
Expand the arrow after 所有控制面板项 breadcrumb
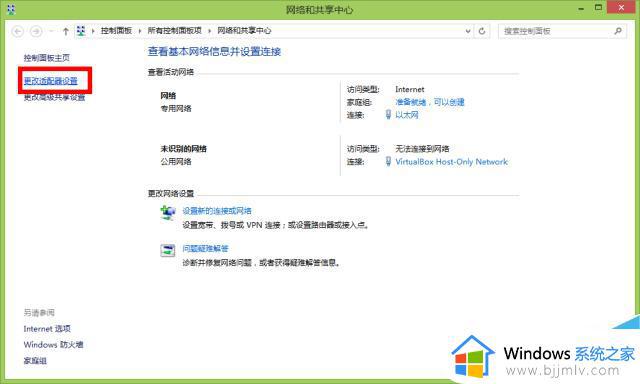[209, 31]
